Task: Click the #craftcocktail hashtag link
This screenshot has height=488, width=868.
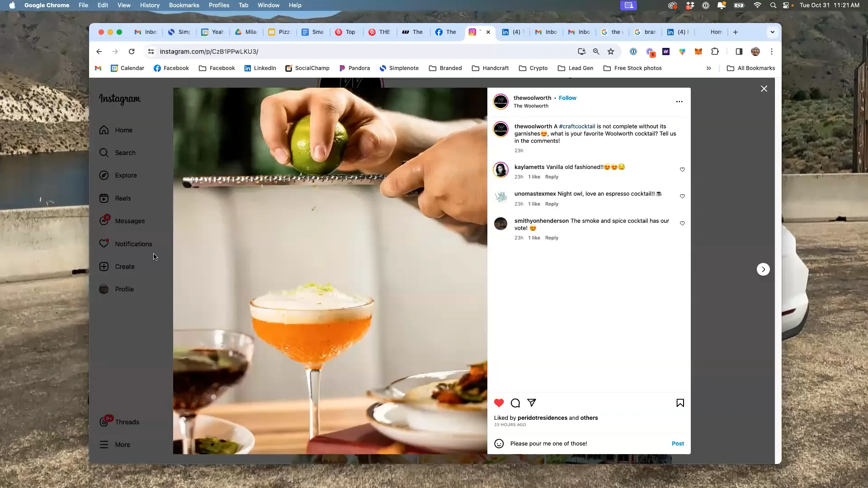Action: (577, 127)
